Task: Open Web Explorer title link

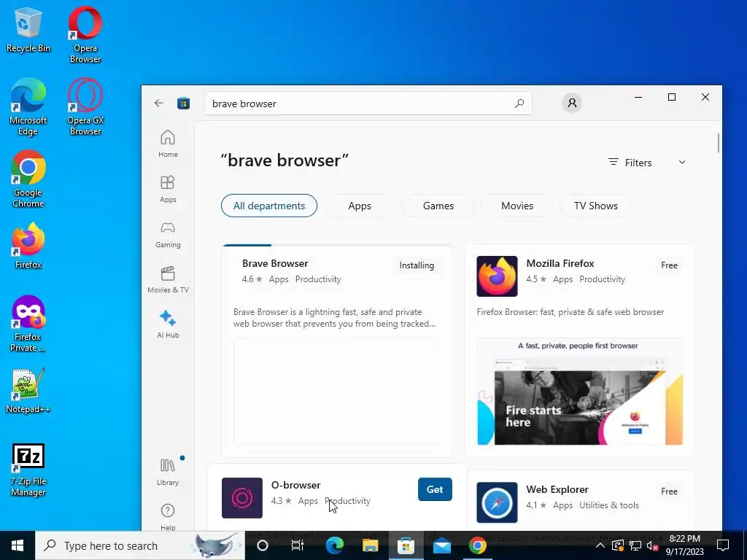Action: [557, 489]
